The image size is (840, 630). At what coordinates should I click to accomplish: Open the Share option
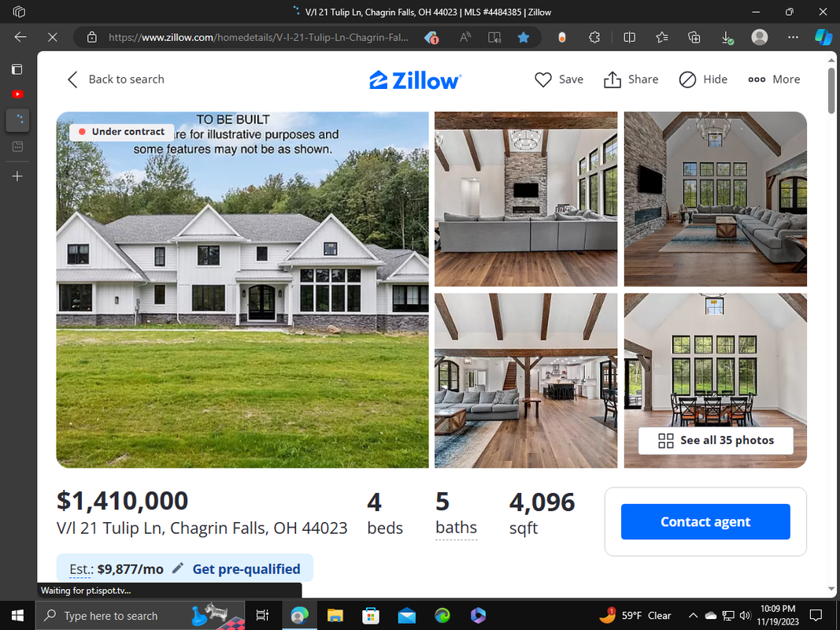pos(631,80)
